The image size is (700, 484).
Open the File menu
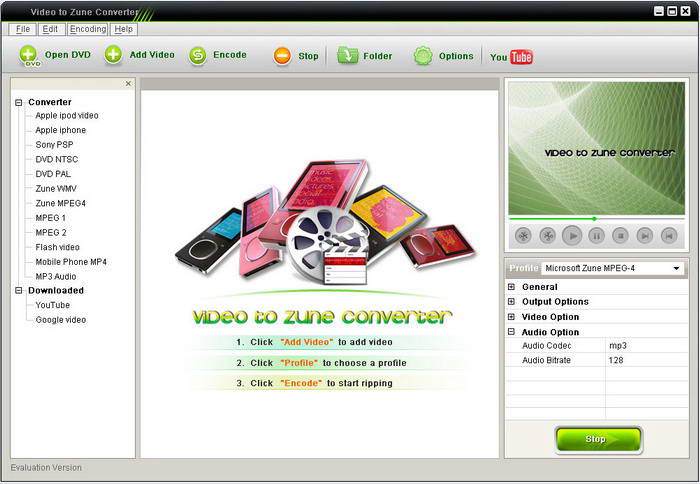click(23, 29)
